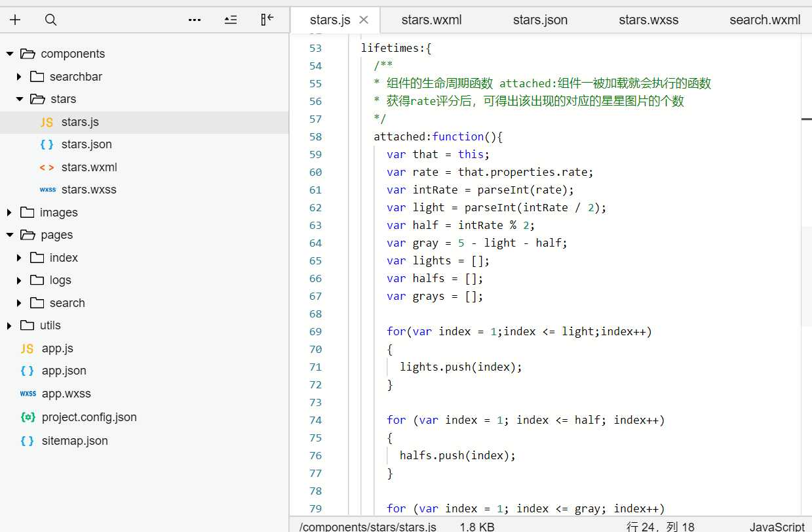The height and width of the screenshot is (532, 812).
Task: Click line number 69 in the gutter
Action: point(315,331)
